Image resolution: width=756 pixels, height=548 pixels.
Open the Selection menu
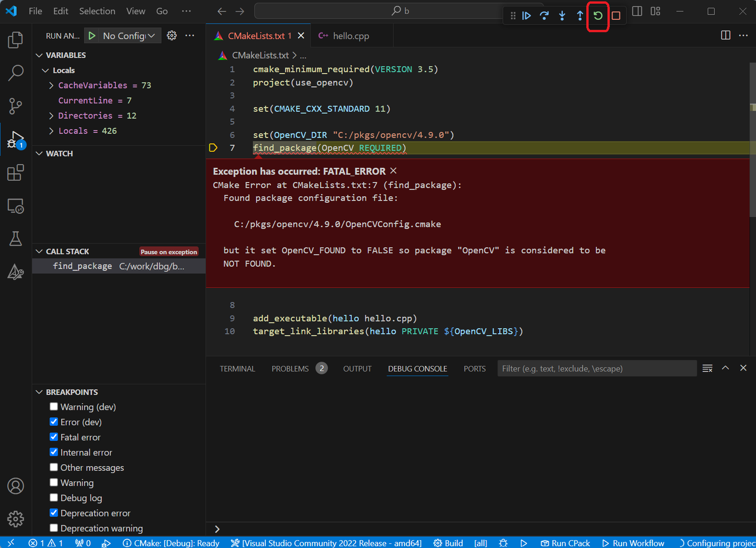pyautogui.click(x=97, y=10)
